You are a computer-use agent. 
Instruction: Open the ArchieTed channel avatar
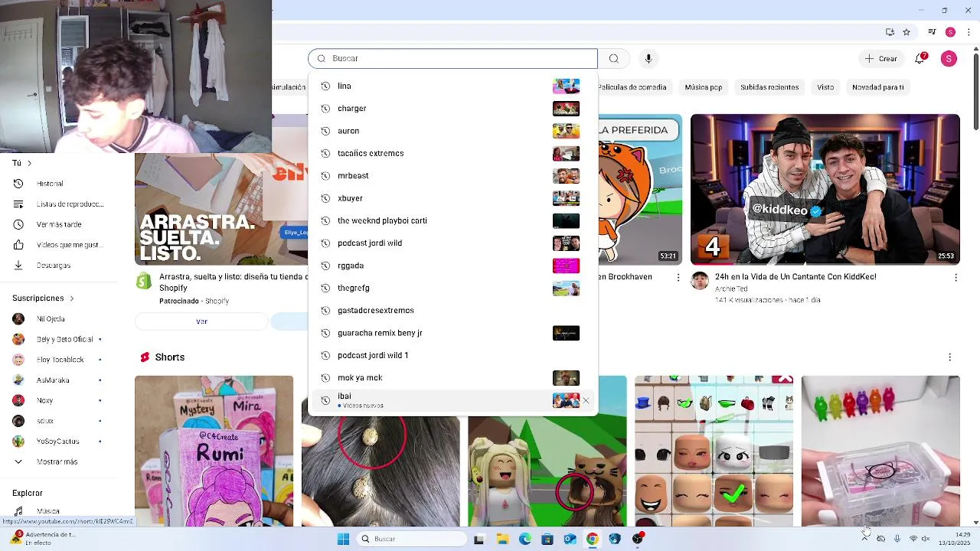(700, 280)
